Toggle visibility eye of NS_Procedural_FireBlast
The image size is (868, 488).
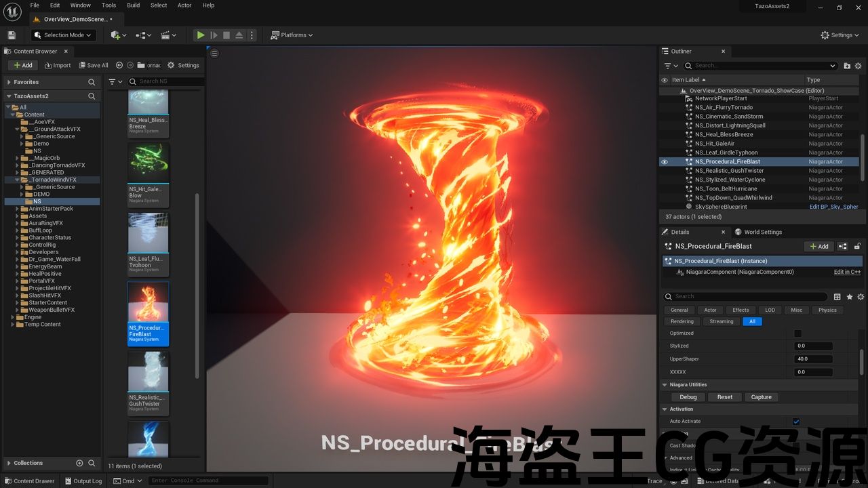click(665, 162)
